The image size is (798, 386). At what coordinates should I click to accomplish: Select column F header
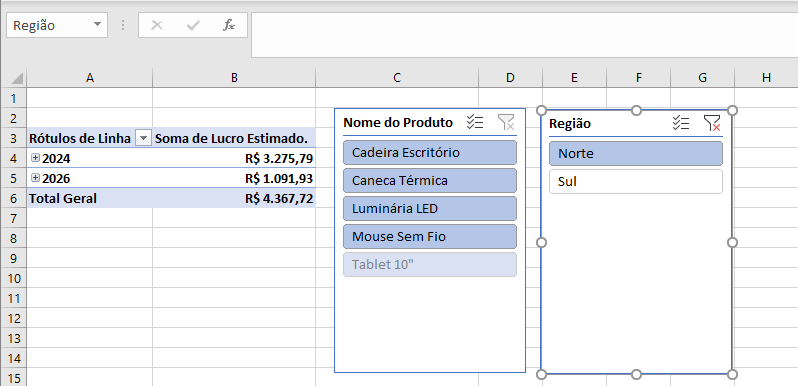click(638, 77)
